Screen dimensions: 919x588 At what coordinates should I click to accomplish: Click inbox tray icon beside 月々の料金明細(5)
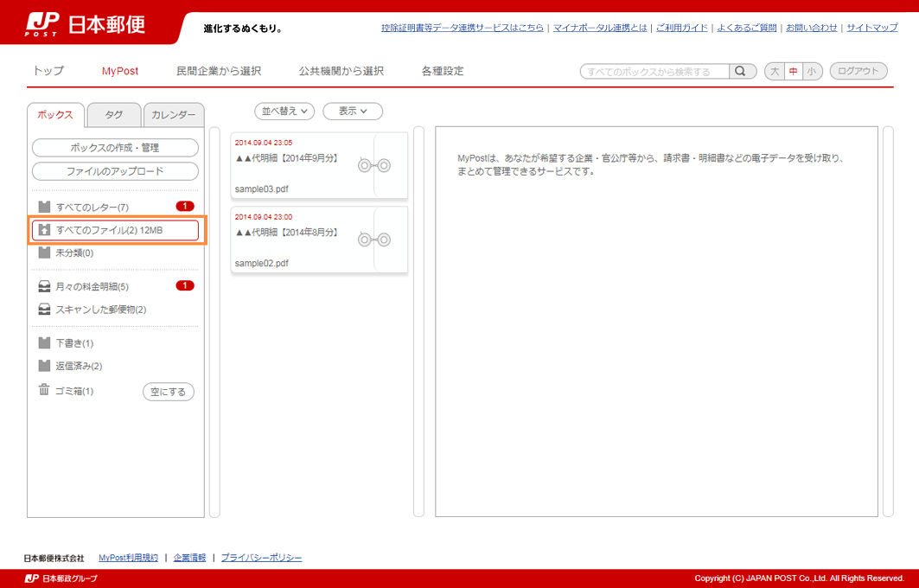click(44, 287)
